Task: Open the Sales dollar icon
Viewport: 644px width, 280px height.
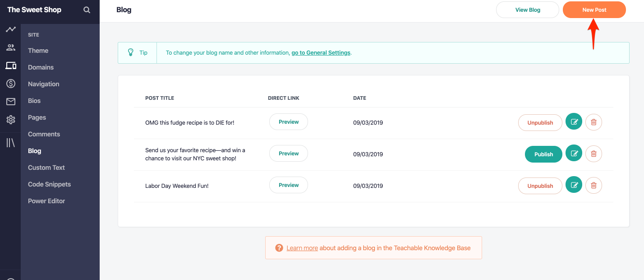Action: (11, 84)
